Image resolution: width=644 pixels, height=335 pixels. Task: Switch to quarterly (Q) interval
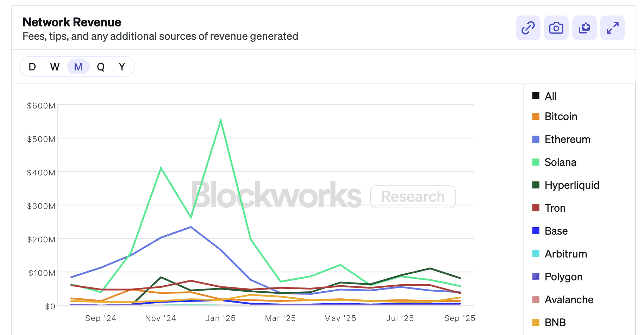pos(101,67)
